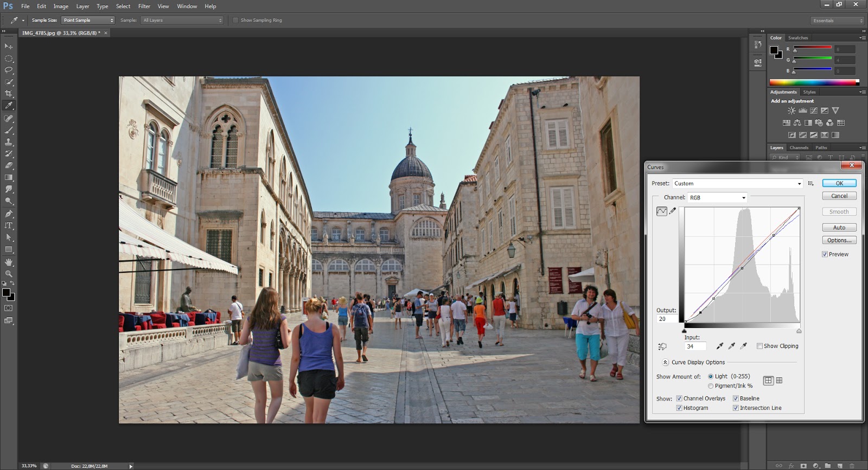Screen dimensions: 868x470
Task: Open Curves preset options menu
Action: pyautogui.click(x=811, y=183)
